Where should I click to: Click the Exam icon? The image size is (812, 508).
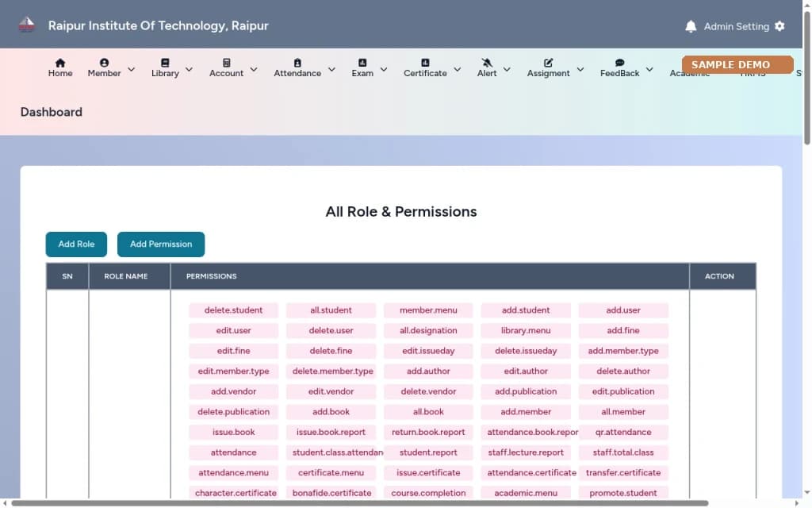[x=362, y=63]
